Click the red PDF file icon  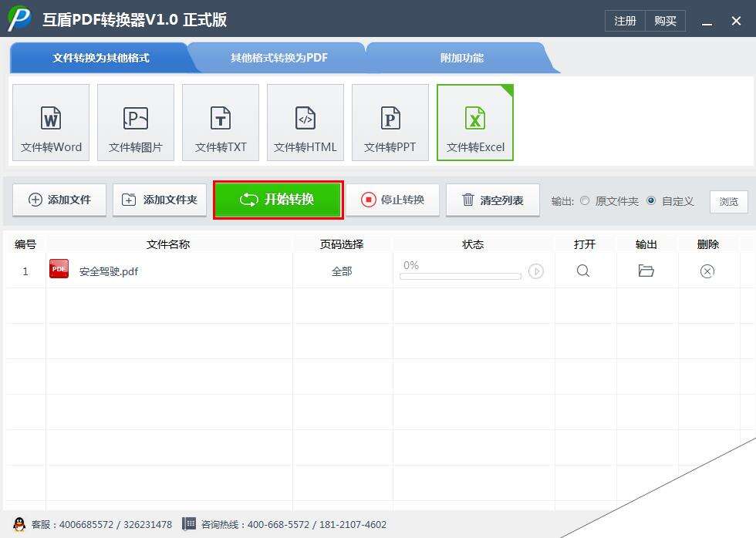pyautogui.click(x=59, y=269)
